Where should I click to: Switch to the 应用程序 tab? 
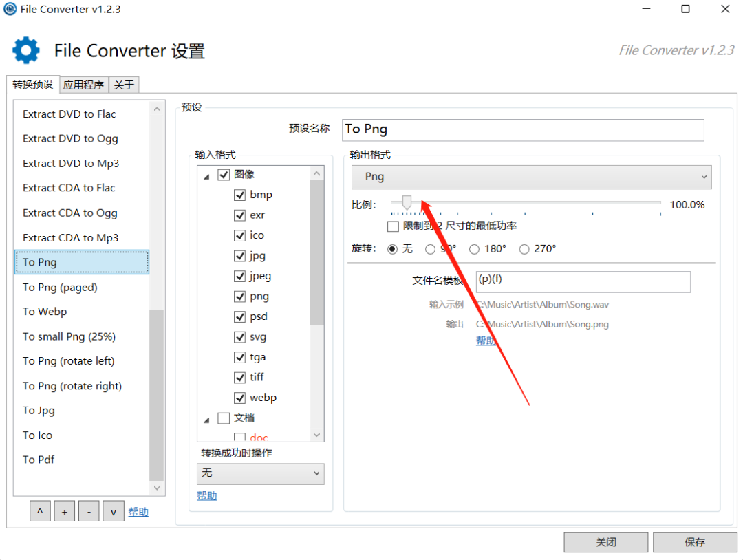tap(83, 85)
